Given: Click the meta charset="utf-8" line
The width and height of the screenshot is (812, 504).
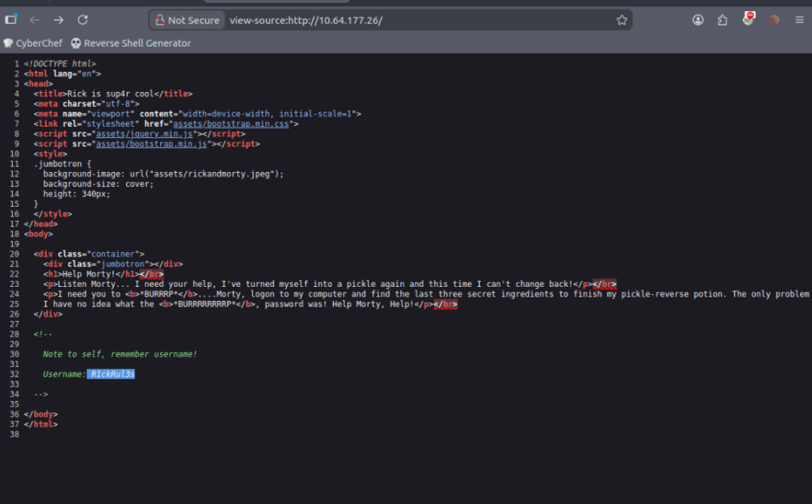Looking at the screenshot, I should (86, 104).
